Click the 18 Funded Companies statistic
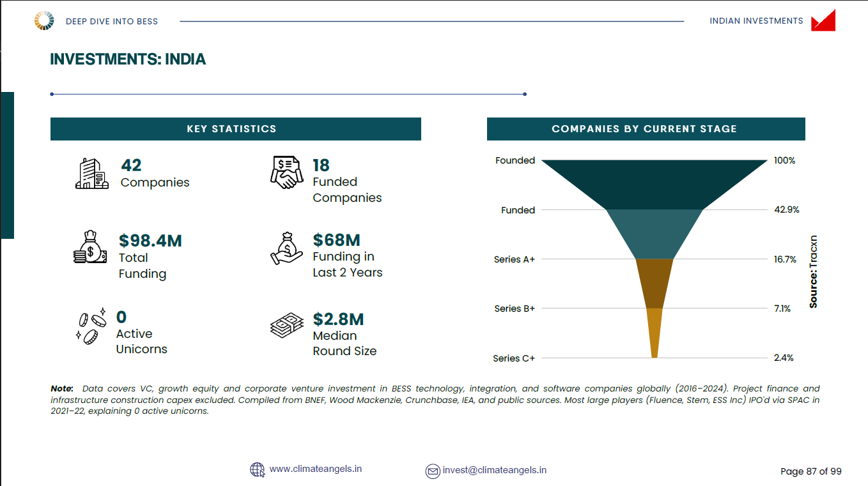This screenshot has height=486, width=868. (347, 181)
